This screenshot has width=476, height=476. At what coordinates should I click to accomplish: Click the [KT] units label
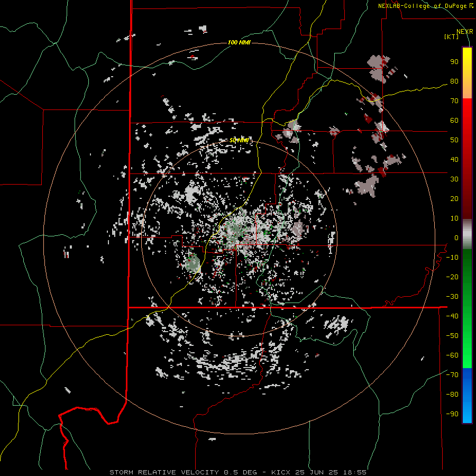(452, 36)
